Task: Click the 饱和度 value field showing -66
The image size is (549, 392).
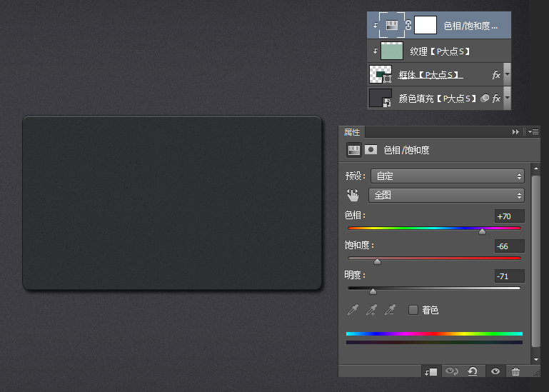Action: tap(510, 246)
